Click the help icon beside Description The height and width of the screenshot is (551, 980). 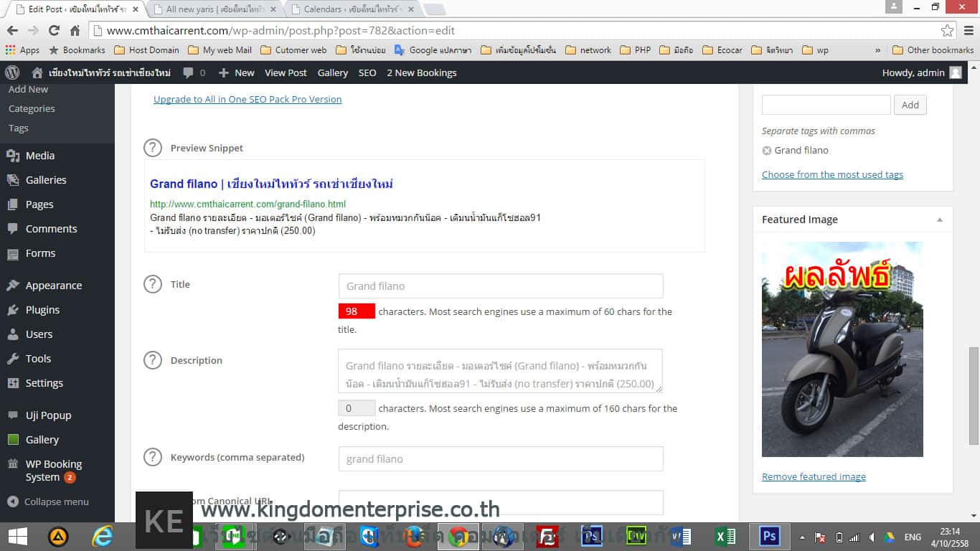(x=153, y=360)
